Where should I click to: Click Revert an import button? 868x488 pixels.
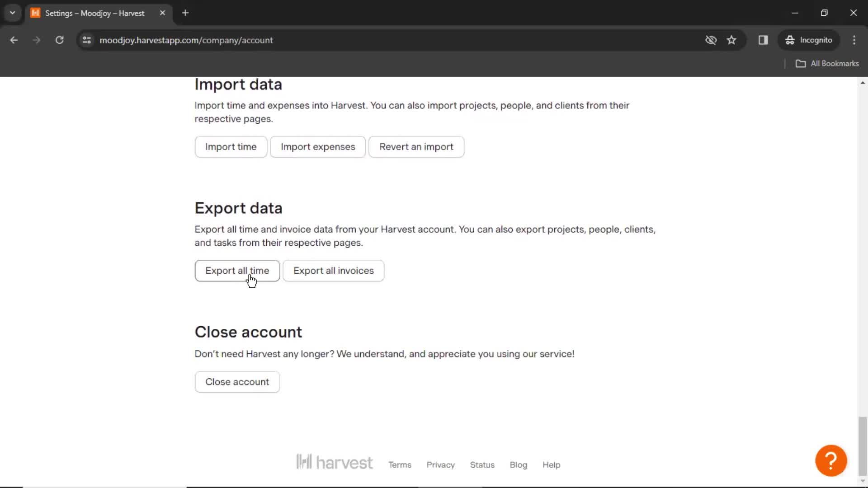pyautogui.click(x=416, y=146)
